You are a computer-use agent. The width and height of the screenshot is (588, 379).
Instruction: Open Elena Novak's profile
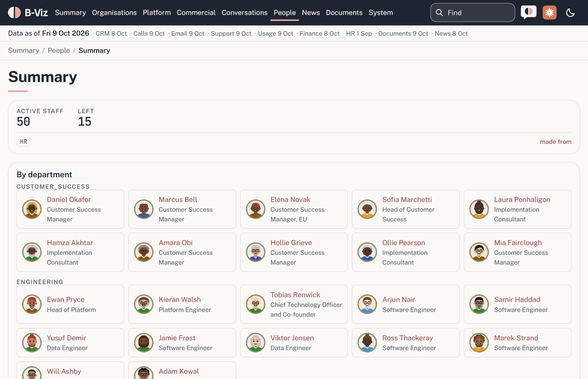point(290,200)
